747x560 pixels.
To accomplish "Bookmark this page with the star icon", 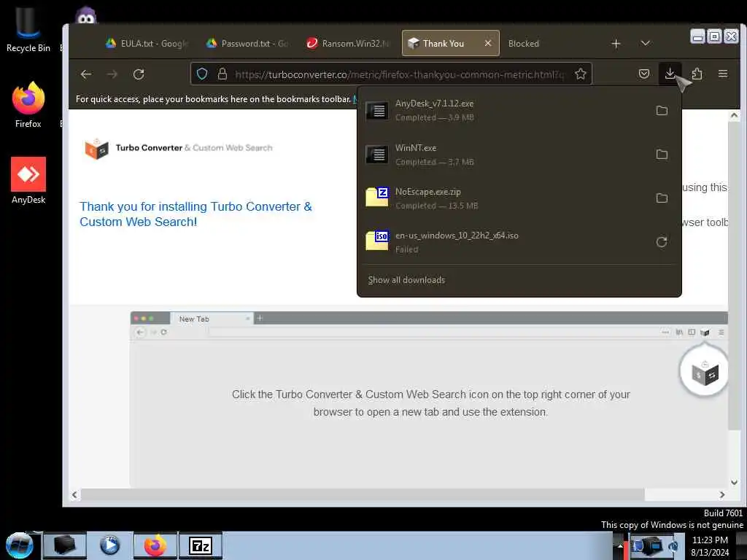I will tap(580, 74).
